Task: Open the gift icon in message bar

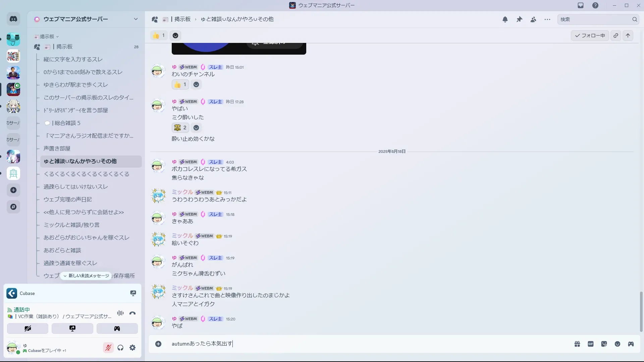Action: tap(577, 344)
